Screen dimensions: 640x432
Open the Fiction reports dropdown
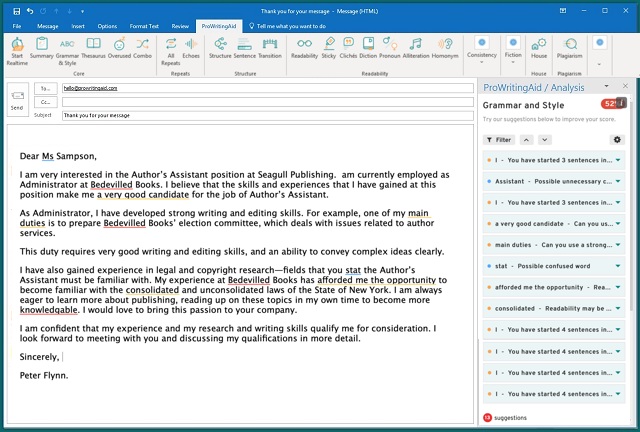pyautogui.click(x=513, y=50)
